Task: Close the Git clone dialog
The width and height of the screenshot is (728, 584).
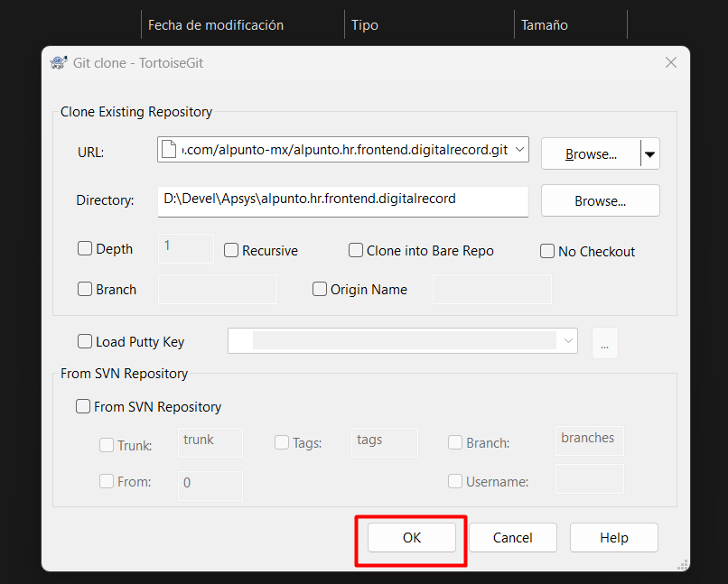Action: [670, 63]
